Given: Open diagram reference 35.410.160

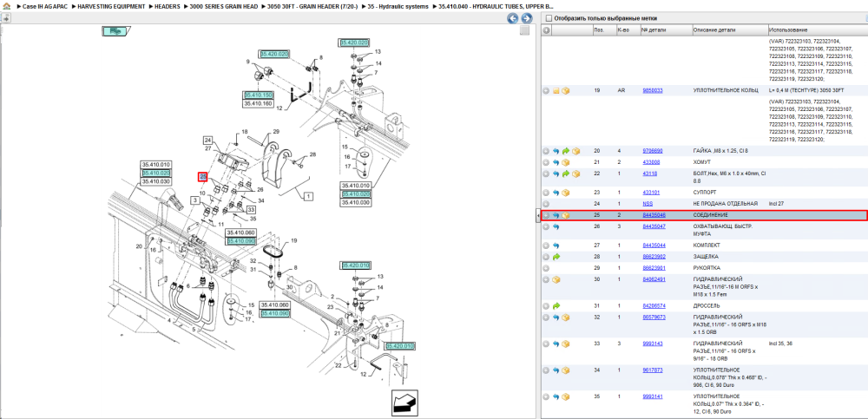Looking at the screenshot, I should 259,103.
